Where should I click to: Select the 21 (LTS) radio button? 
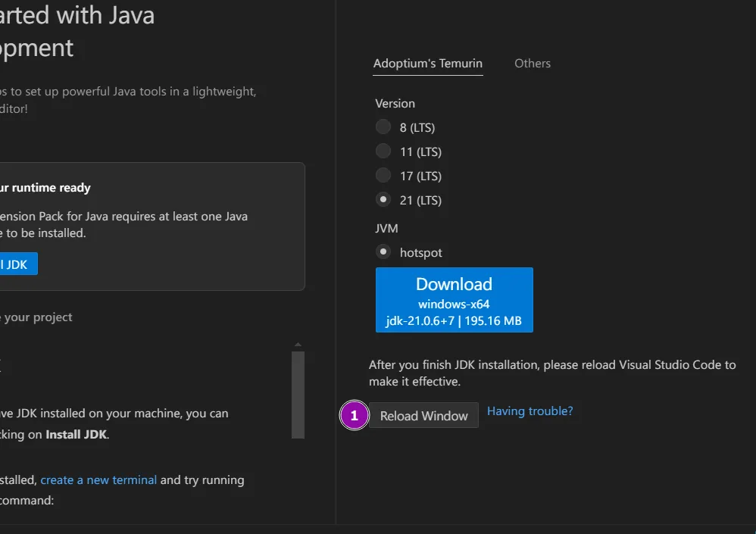coord(384,200)
